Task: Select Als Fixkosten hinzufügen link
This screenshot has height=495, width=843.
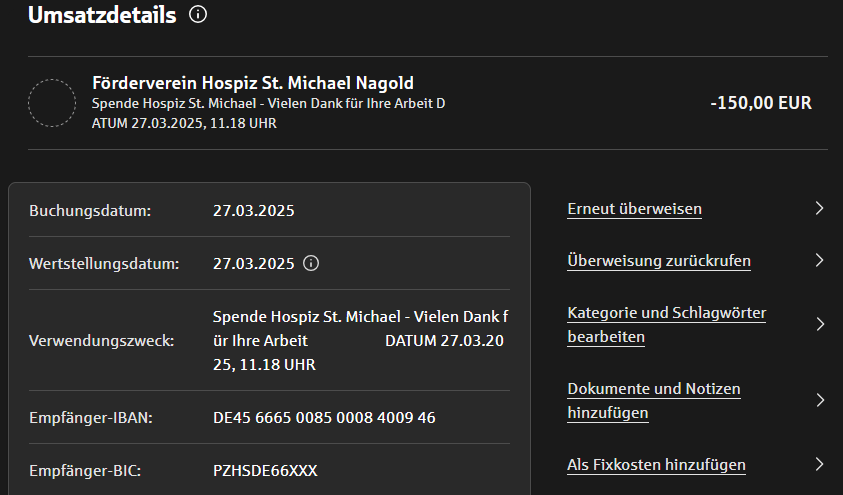Action: coord(656,465)
